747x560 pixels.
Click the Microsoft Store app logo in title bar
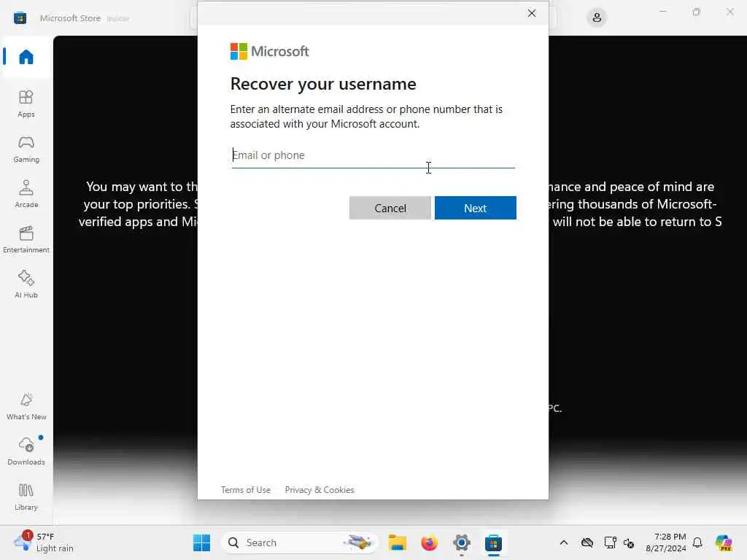point(20,18)
